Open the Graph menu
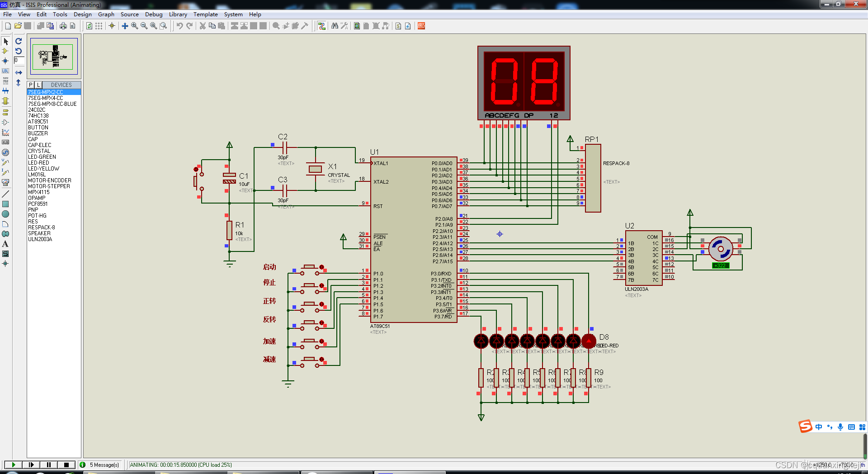Screen dimensions: 868x474 (x=106, y=14)
